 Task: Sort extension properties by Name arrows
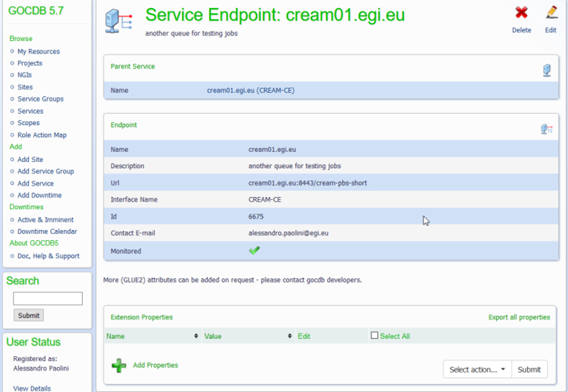pos(196,336)
